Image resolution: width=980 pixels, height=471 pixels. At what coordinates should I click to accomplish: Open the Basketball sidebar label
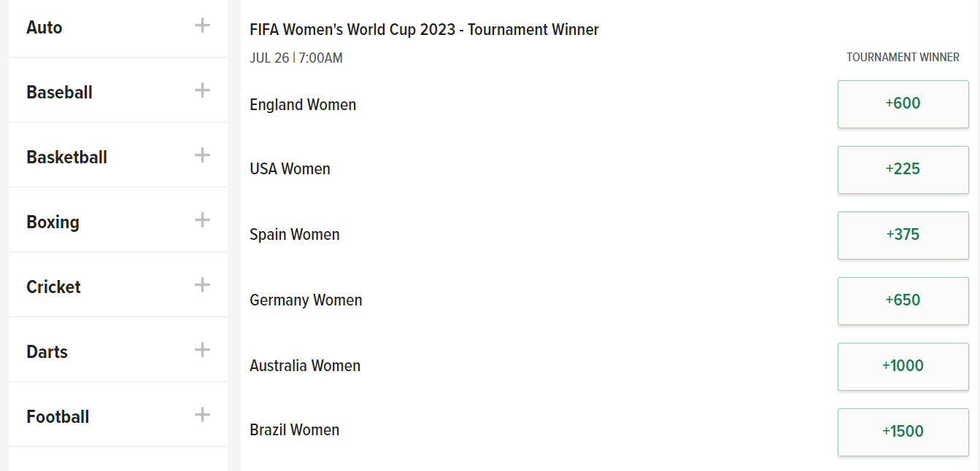click(x=66, y=157)
